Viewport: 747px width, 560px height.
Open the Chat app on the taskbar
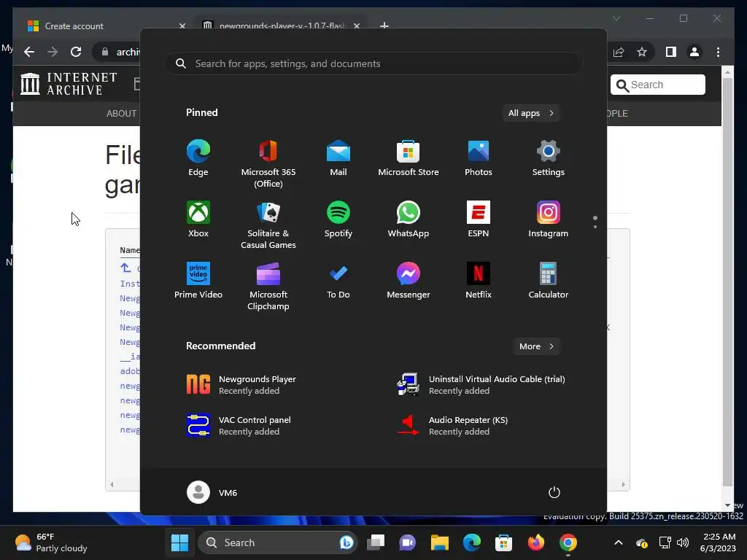pyautogui.click(x=407, y=542)
